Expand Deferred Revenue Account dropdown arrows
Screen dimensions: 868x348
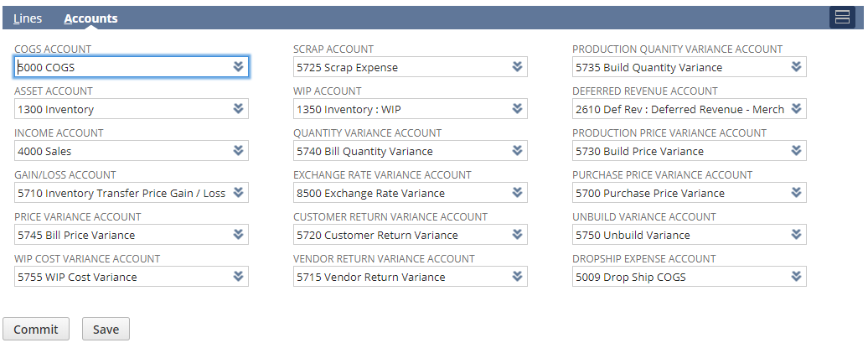[796, 109]
